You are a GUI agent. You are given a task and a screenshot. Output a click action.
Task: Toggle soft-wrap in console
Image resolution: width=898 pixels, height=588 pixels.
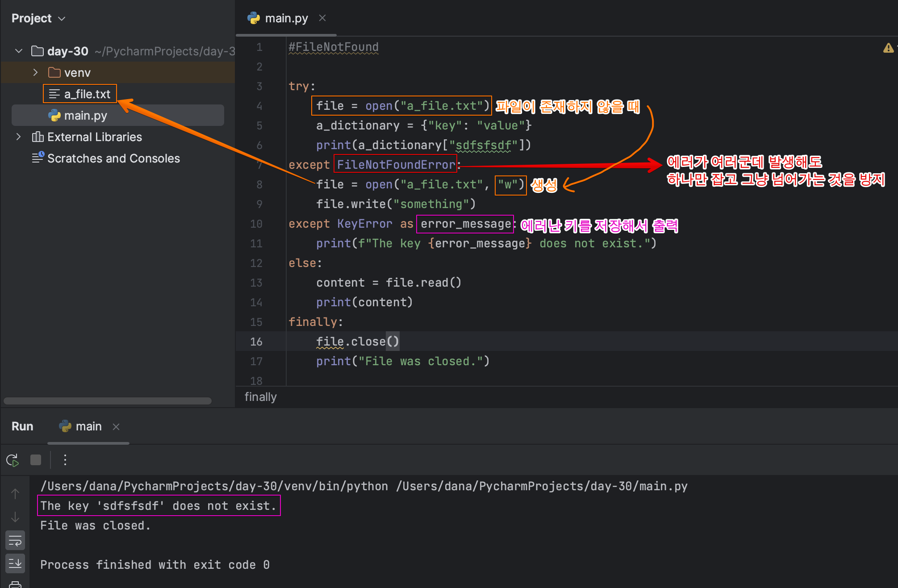coord(15,541)
